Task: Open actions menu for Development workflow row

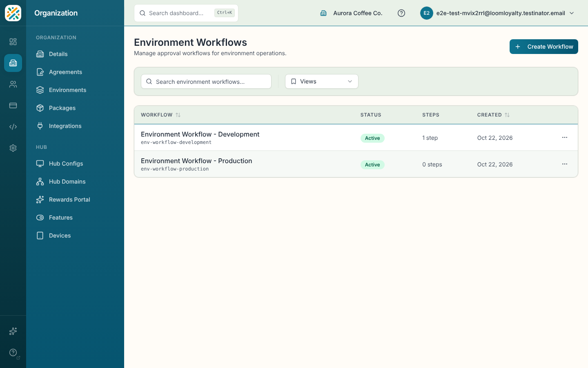Action: tap(565, 137)
